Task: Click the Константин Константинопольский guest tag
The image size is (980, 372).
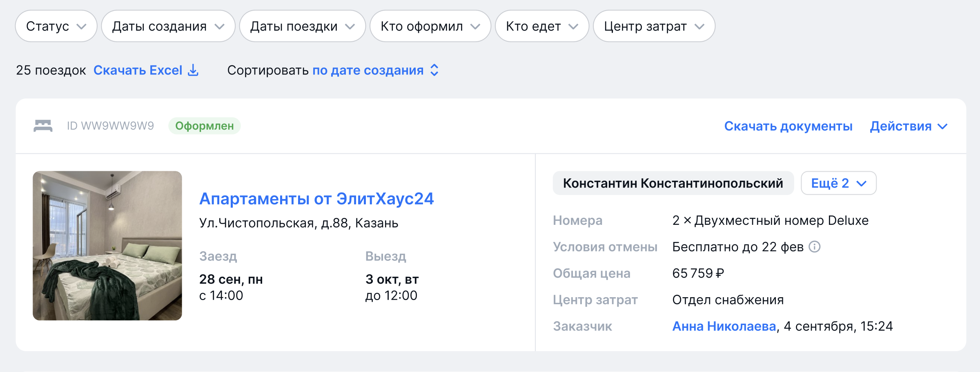Action: click(x=673, y=183)
